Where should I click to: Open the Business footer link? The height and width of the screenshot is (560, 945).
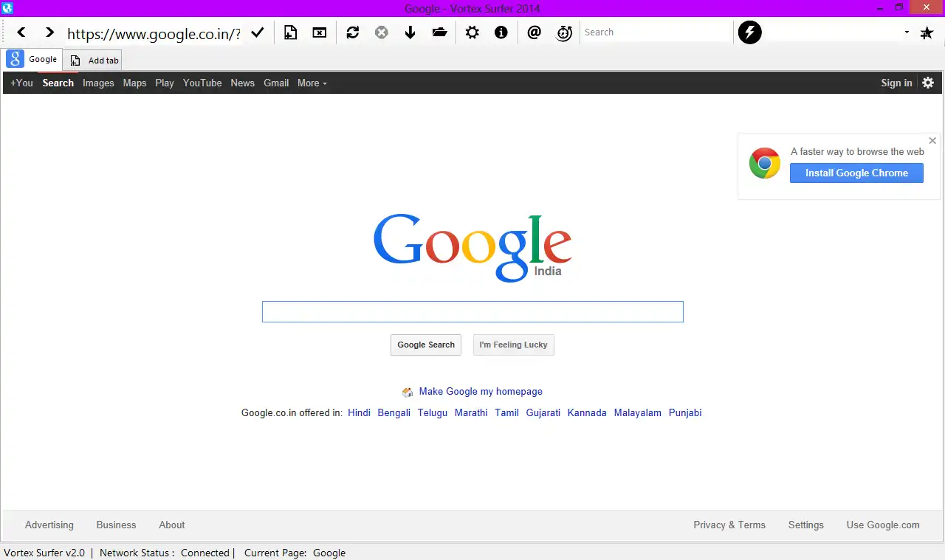(116, 525)
